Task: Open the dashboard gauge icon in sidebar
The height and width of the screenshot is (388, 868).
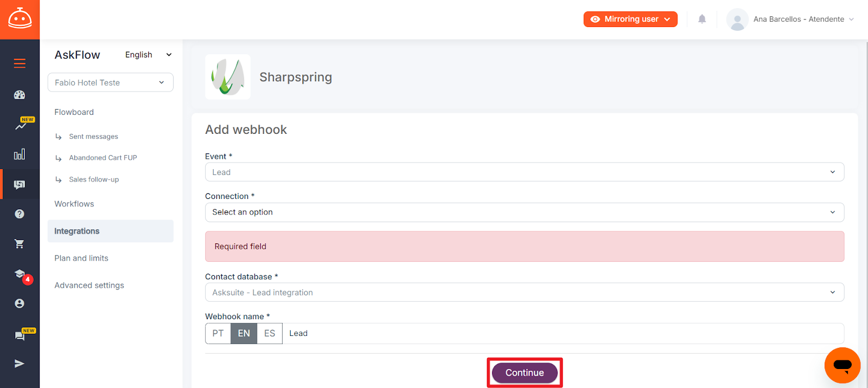Action: [20, 95]
